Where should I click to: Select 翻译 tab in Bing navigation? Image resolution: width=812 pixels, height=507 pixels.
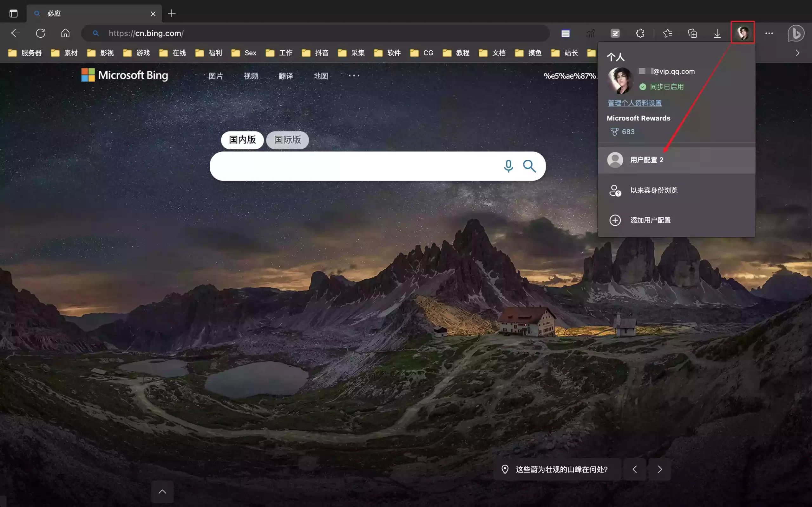pos(285,75)
